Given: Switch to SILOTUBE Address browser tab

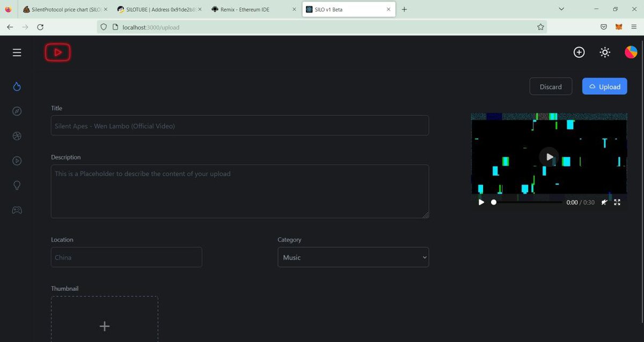Looking at the screenshot, I should 159,9.
